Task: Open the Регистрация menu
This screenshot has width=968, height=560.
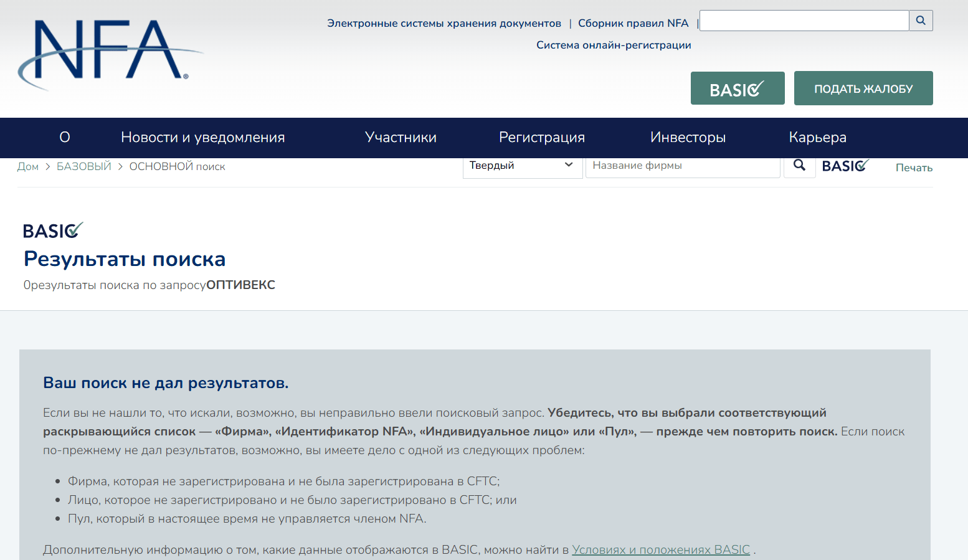Action: [542, 137]
